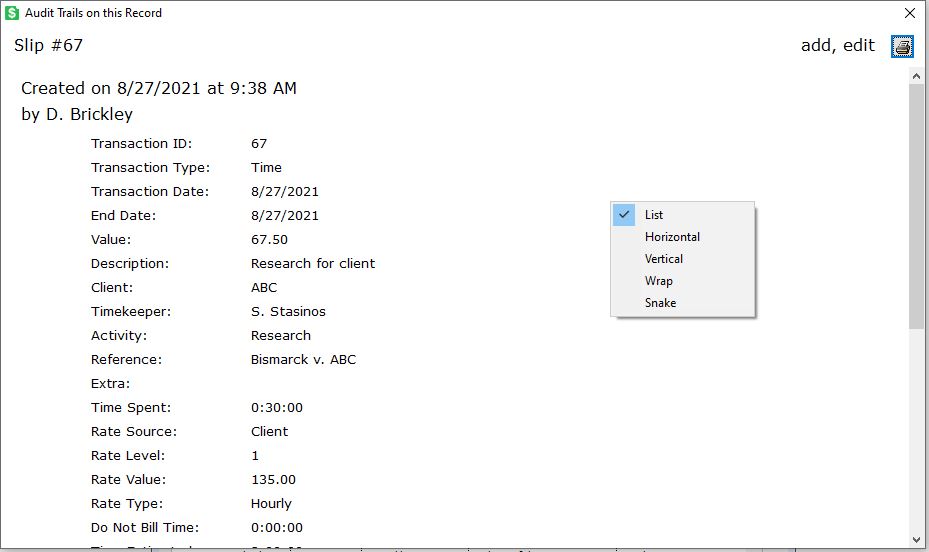Click the Rate Value 135.00
The height and width of the screenshot is (552, 929).
pyautogui.click(x=273, y=480)
